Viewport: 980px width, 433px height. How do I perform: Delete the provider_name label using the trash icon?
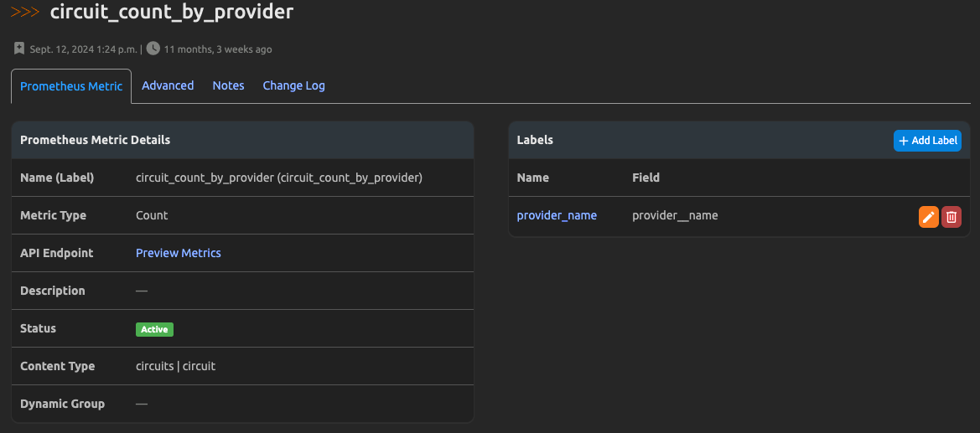(951, 217)
